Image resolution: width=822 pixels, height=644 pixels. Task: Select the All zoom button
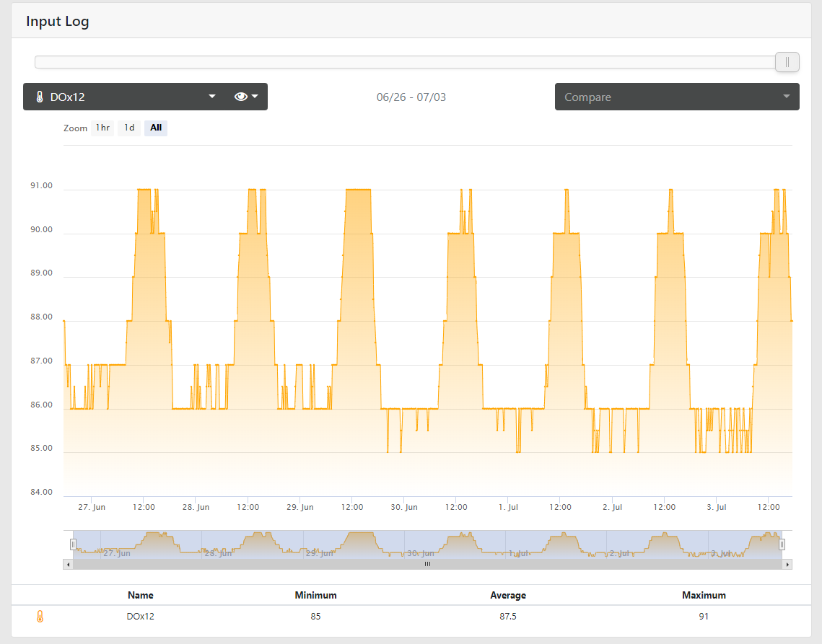156,128
